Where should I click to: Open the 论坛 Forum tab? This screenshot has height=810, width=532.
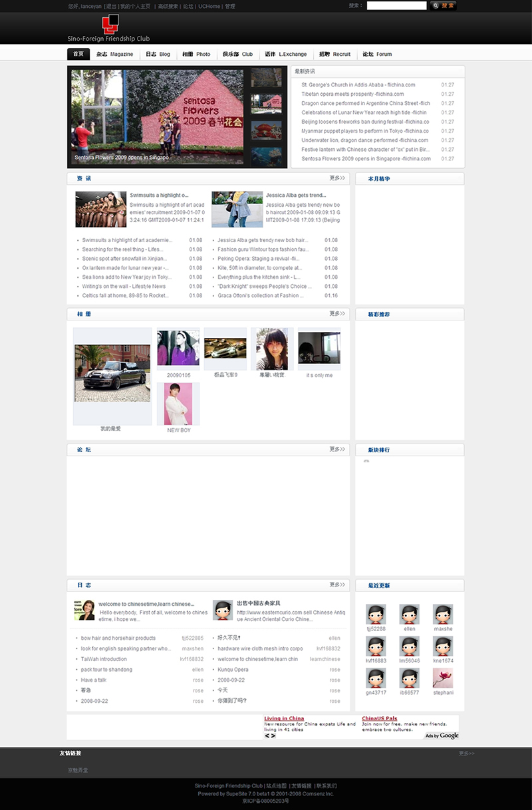377,54
